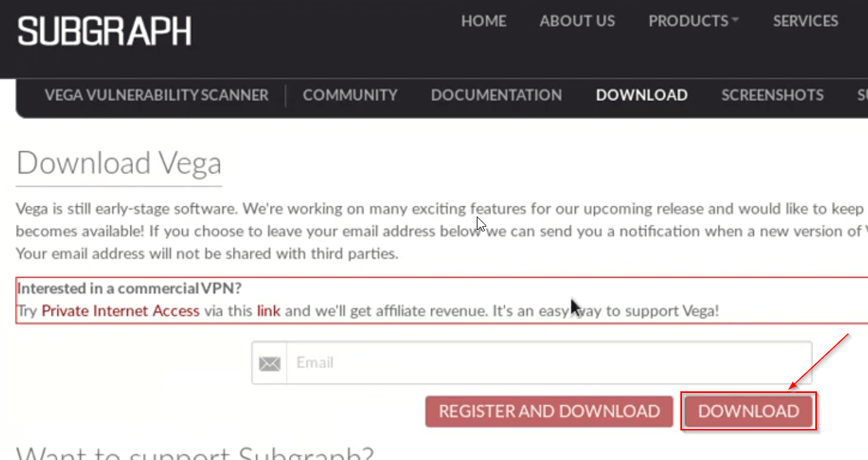This screenshot has width=868, height=460.
Task: Open the cut-off tab after Screenshots
Action: coord(862,95)
